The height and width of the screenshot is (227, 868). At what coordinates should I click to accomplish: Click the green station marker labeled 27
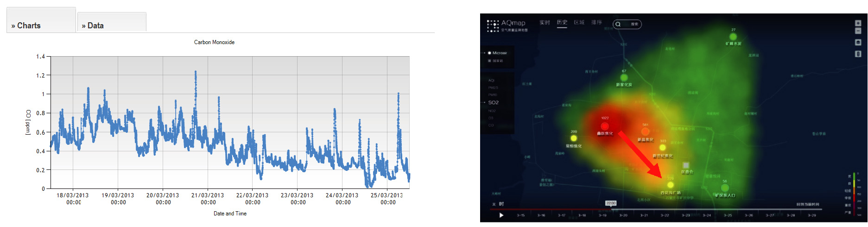[733, 37]
